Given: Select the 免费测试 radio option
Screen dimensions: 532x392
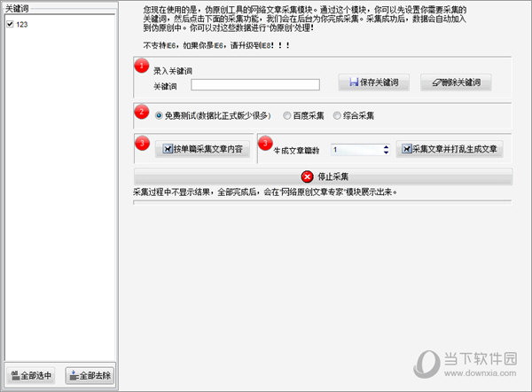Looking at the screenshot, I should 160,115.
